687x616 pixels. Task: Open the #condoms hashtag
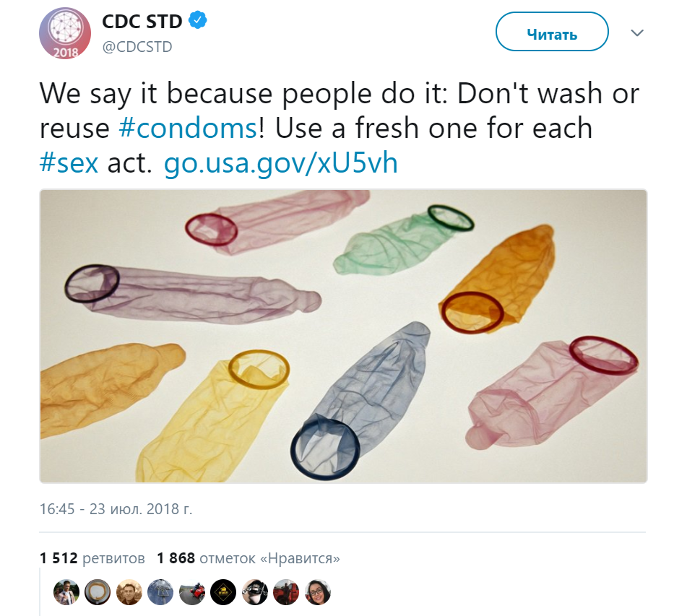(x=188, y=129)
